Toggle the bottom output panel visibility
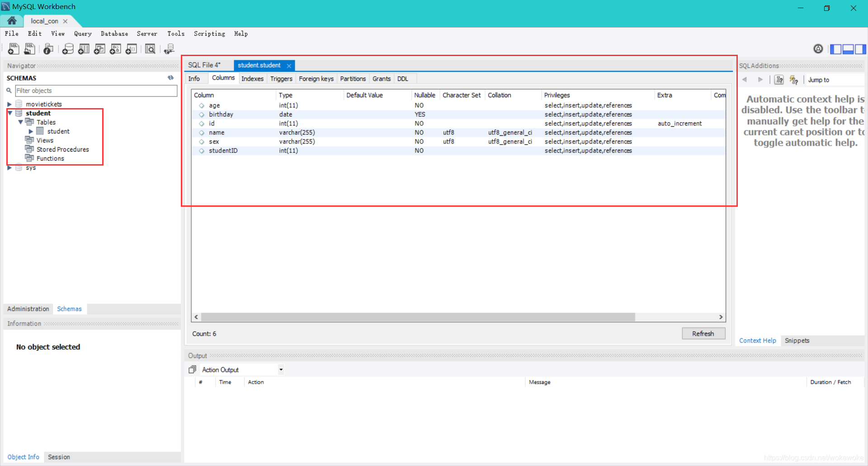Screen dimensions: 868x466 848,49
